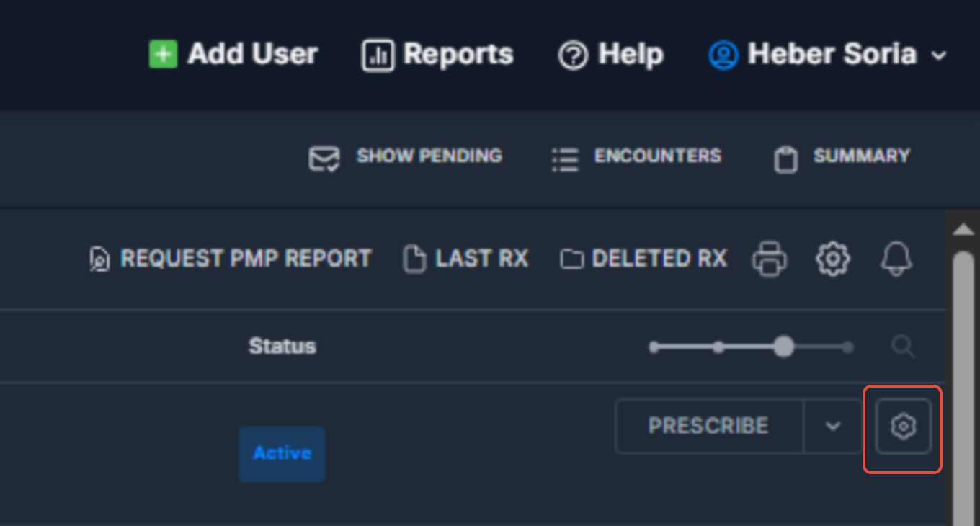Click the printer icon in the toolbar
This screenshot has height=526, width=980.
[770, 259]
